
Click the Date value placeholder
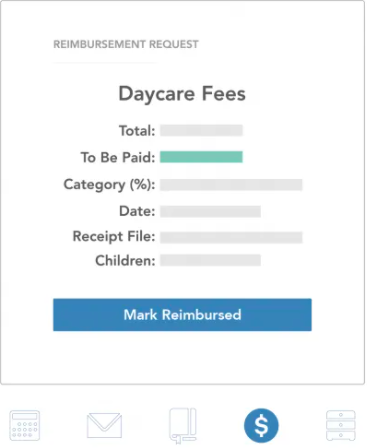coord(210,211)
